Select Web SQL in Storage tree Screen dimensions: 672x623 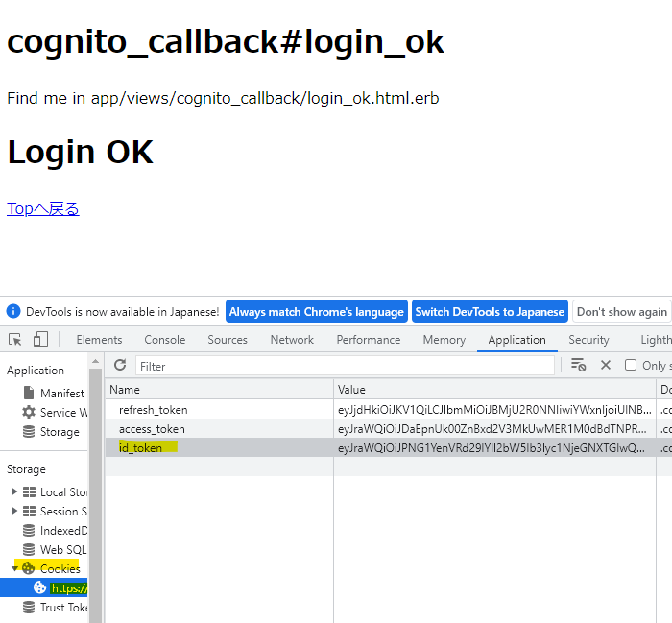point(55,549)
